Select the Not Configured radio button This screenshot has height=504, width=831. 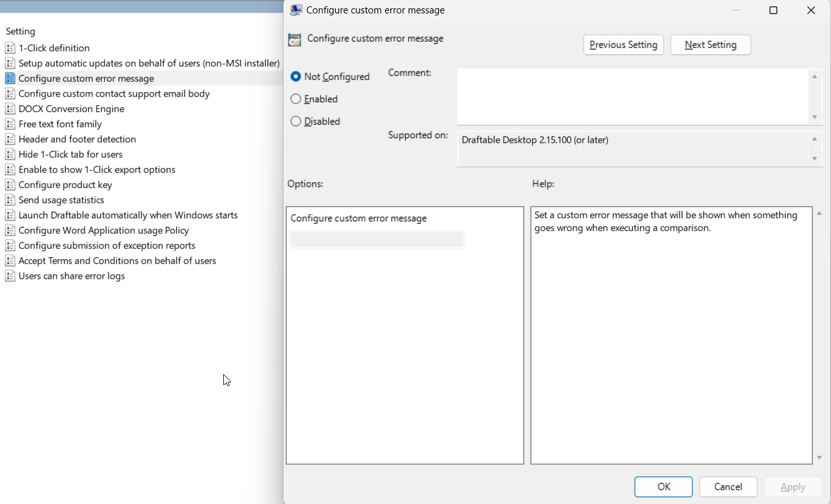(x=296, y=77)
